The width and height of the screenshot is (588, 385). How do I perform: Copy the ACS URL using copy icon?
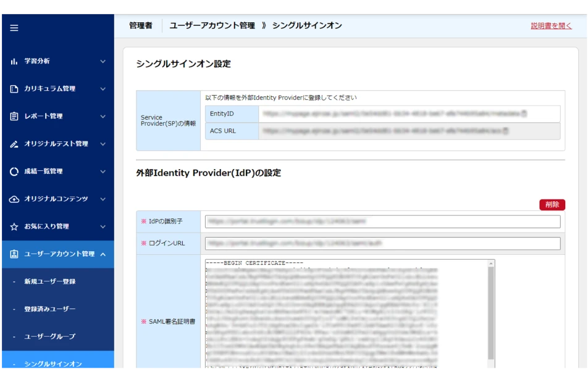coord(505,131)
